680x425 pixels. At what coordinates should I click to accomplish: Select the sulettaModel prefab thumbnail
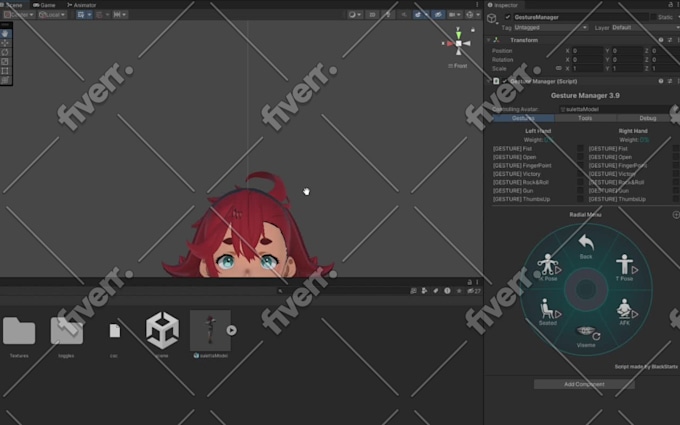coord(210,330)
